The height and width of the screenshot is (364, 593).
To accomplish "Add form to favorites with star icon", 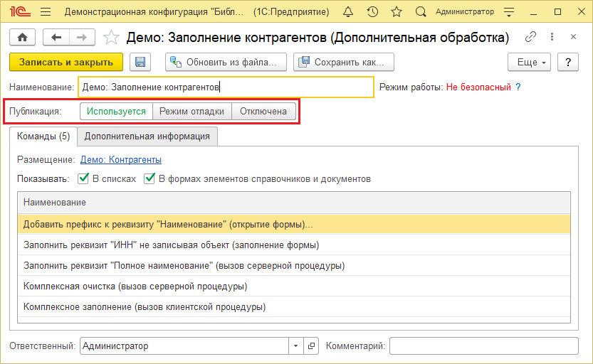I will tap(111, 38).
